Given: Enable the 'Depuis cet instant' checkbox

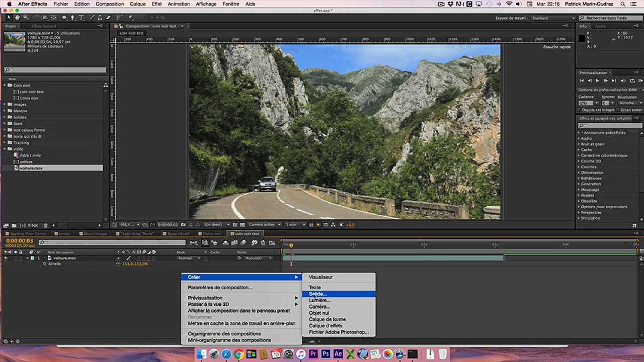Looking at the screenshot, I should pos(580,110).
